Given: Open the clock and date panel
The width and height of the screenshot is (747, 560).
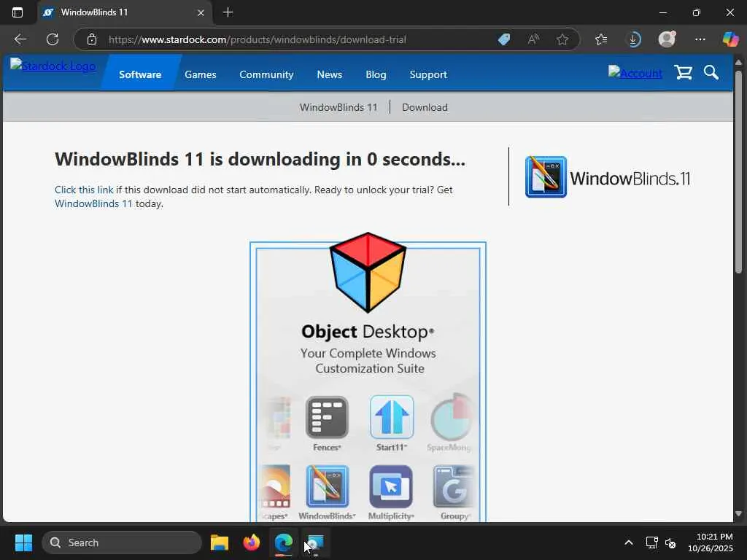Looking at the screenshot, I should (711, 542).
